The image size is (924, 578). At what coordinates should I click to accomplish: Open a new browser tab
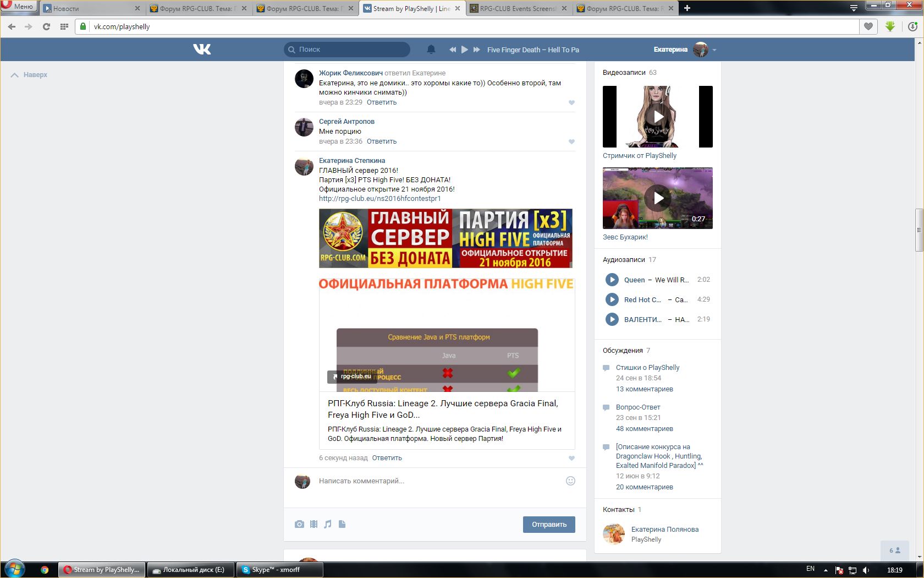(687, 8)
